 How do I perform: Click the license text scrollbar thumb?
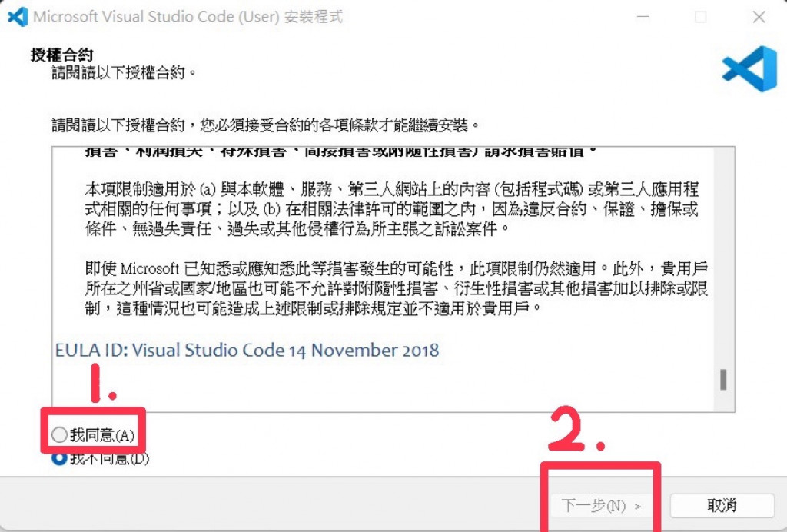click(723, 380)
